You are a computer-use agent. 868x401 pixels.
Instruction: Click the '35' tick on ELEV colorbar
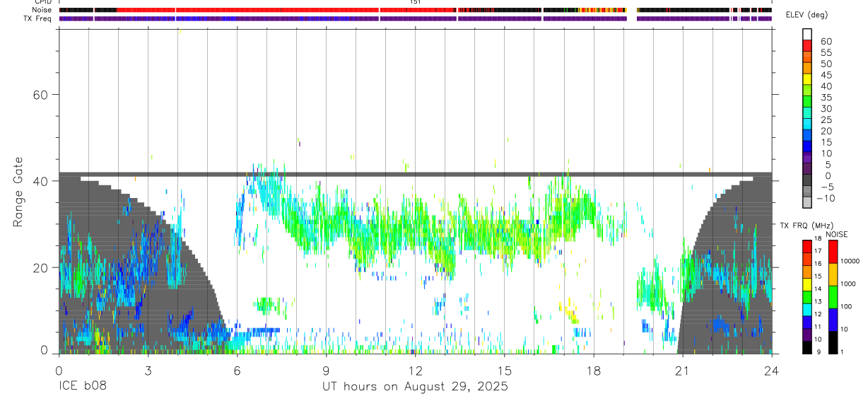point(826,98)
